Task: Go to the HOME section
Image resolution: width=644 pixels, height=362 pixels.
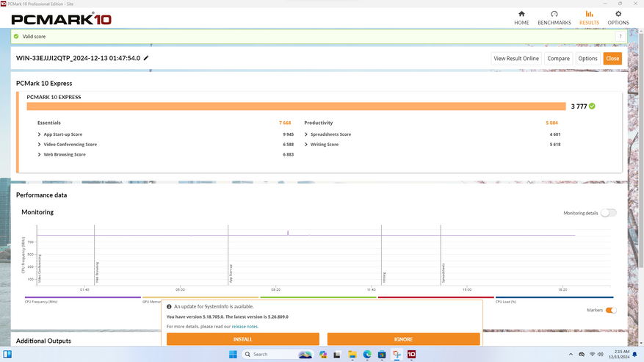Action: pyautogui.click(x=521, y=18)
